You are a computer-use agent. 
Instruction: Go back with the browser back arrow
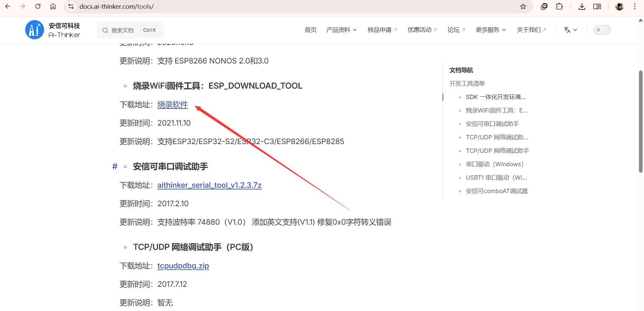click(7, 6)
